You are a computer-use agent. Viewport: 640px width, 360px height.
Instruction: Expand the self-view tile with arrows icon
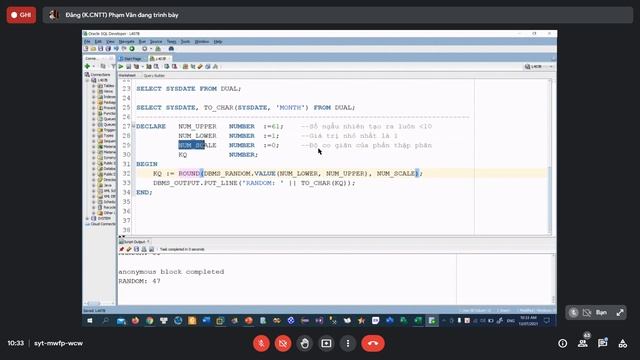(x=620, y=313)
